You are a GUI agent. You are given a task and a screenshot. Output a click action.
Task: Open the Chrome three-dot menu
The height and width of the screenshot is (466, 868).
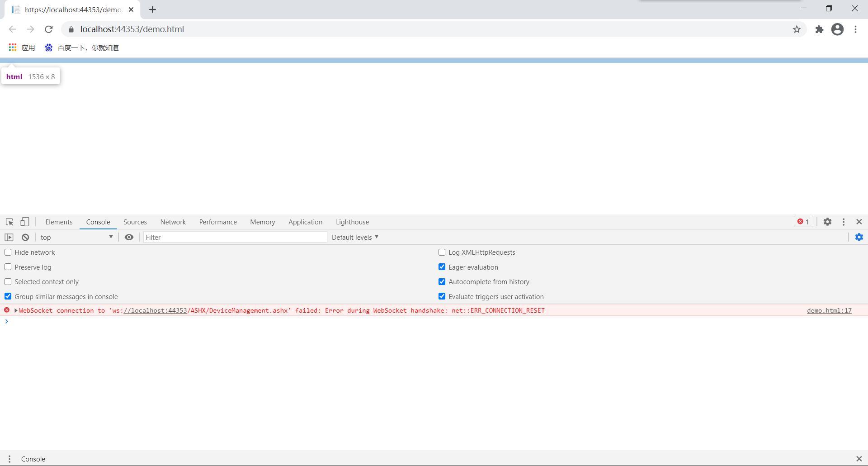click(855, 29)
